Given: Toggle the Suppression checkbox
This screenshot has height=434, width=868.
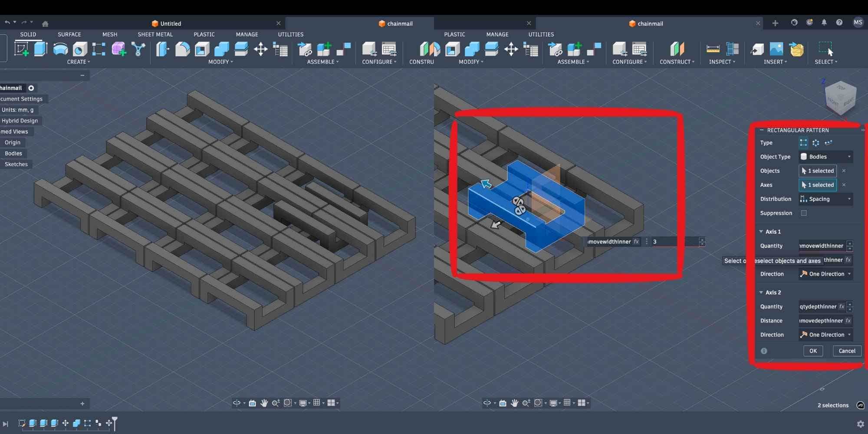Looking at the screenshot, I should [x=804, y=213].
